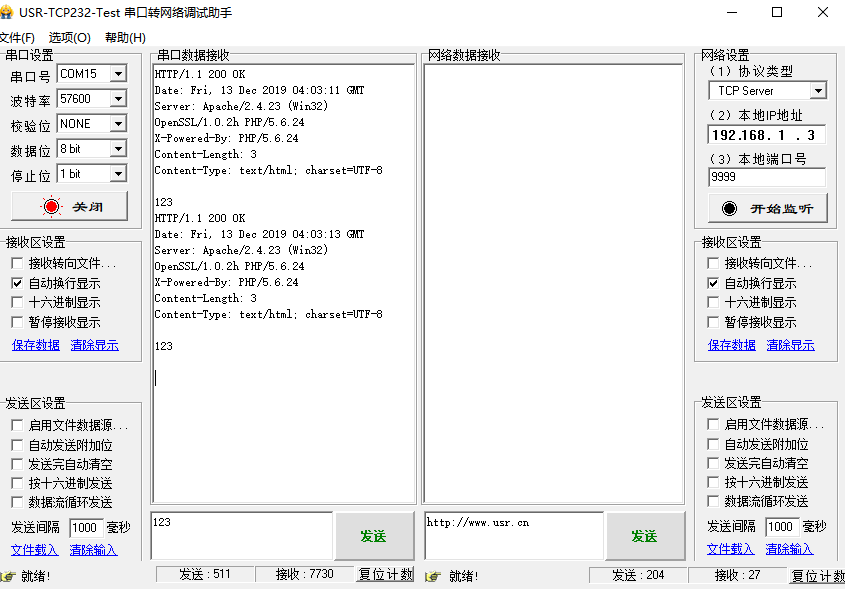Open the TCP Server protocol type dropdown
This screenshot has width=845, height=589.
click(817, 91)
